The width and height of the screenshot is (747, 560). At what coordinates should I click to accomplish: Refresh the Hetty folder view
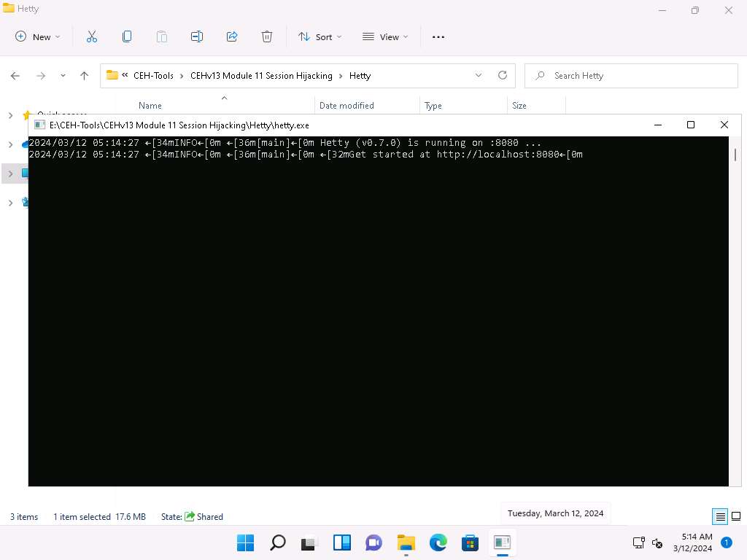coord(502,75)
